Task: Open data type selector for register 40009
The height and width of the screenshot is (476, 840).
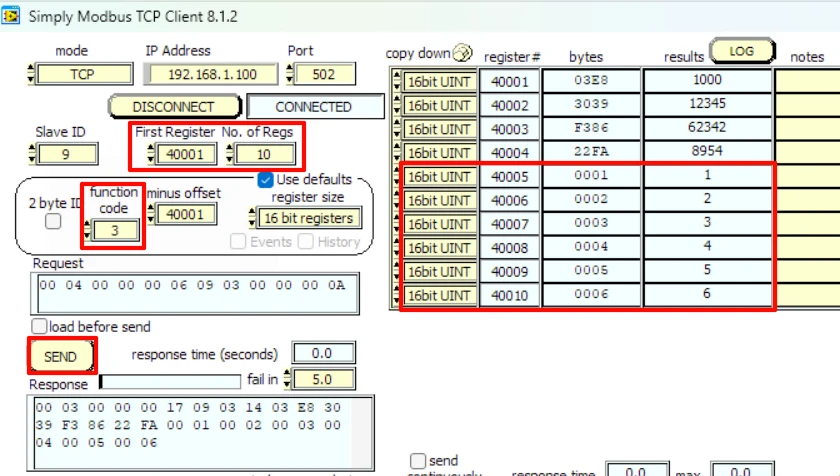Action: (x=439, y=271)
